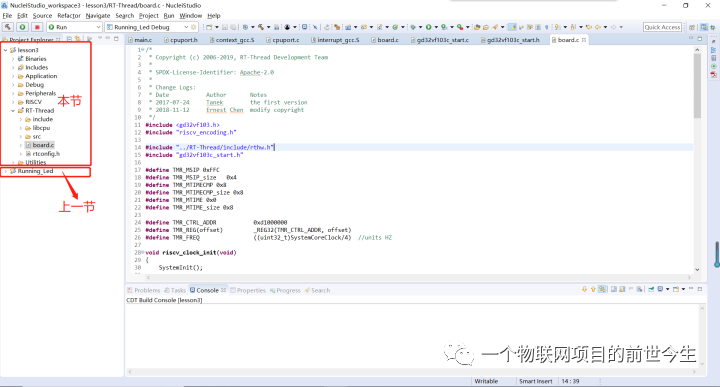Toggle Link with Editor in Project Explorer

point(77,39)
